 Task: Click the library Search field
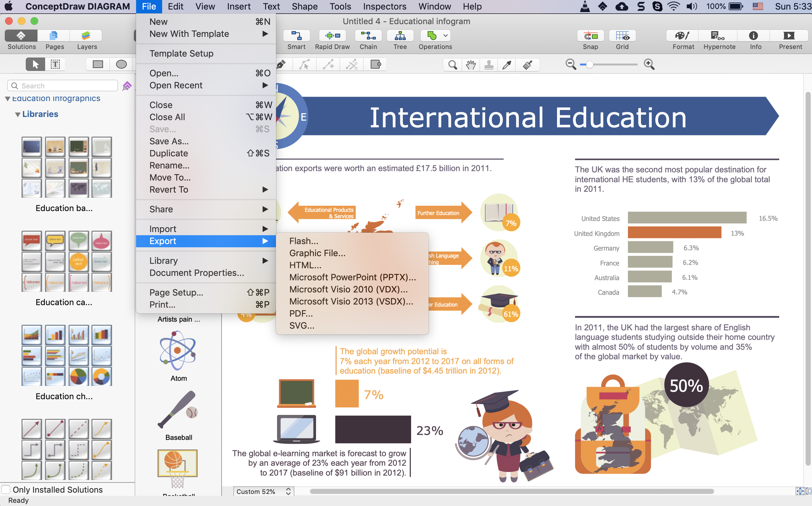(63, 86)
